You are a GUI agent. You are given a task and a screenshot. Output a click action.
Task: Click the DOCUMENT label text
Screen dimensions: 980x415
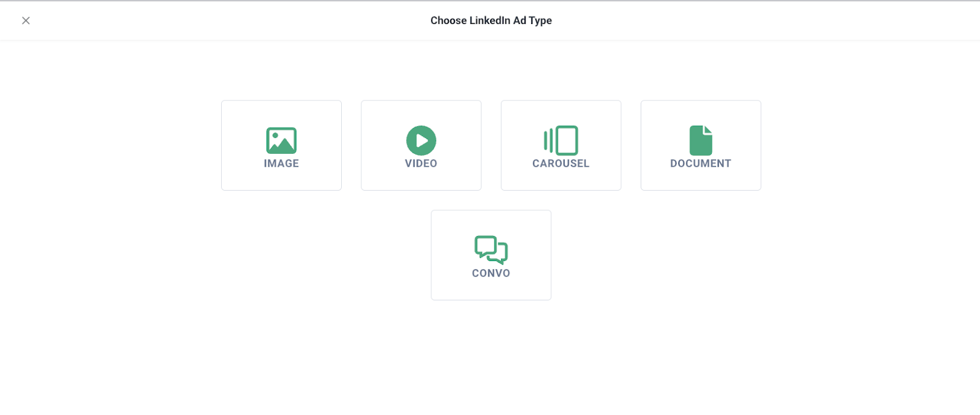(x=701, y=164)
